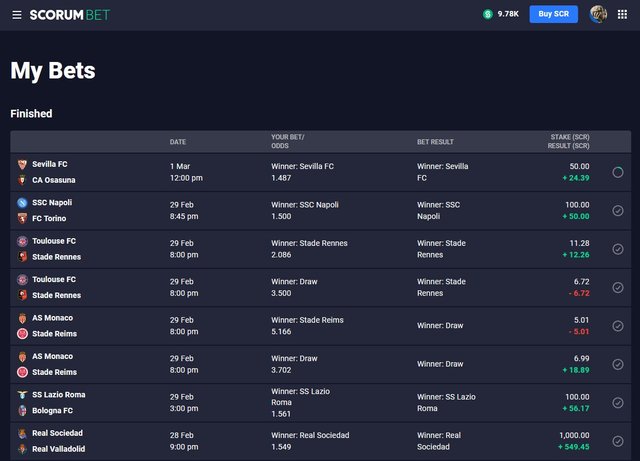Click the green SCR coin icon

click(487, 14)
